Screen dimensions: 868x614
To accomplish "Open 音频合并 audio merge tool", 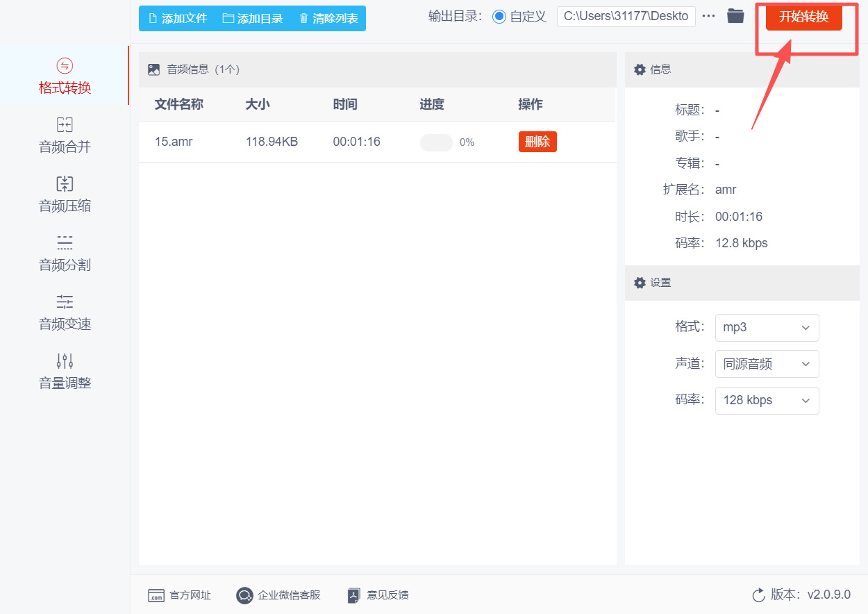I will [65, 135].
